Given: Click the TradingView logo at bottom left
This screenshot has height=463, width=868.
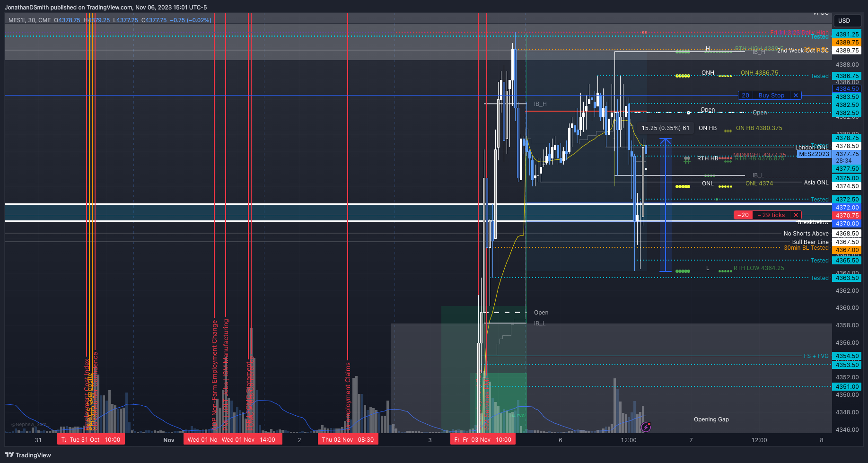Looking at the screenshot, I should (x=28, y=455).
